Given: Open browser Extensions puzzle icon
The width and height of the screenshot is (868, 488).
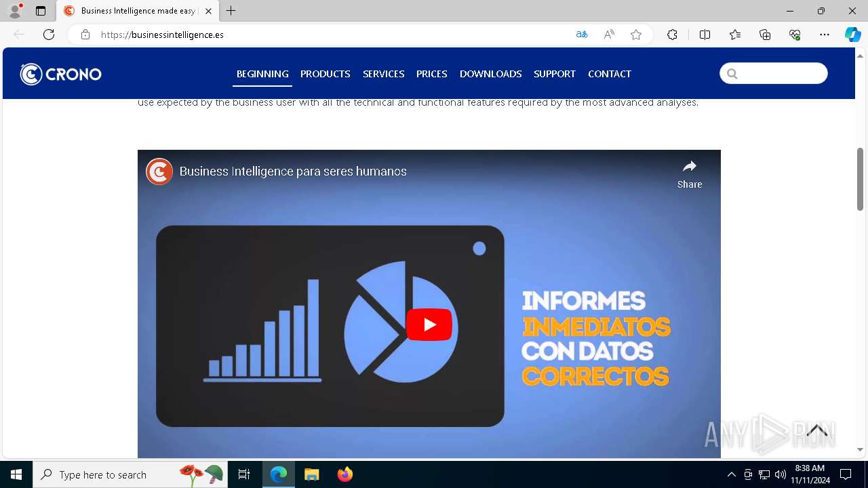Looking at the screenshot, I should point(672,35).
